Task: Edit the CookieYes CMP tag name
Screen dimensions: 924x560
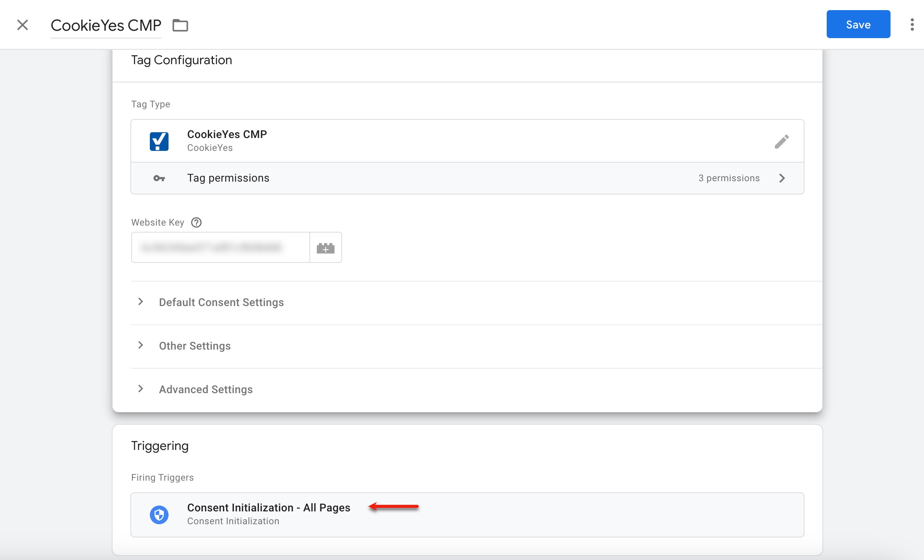Action: (x=106, y=25)
